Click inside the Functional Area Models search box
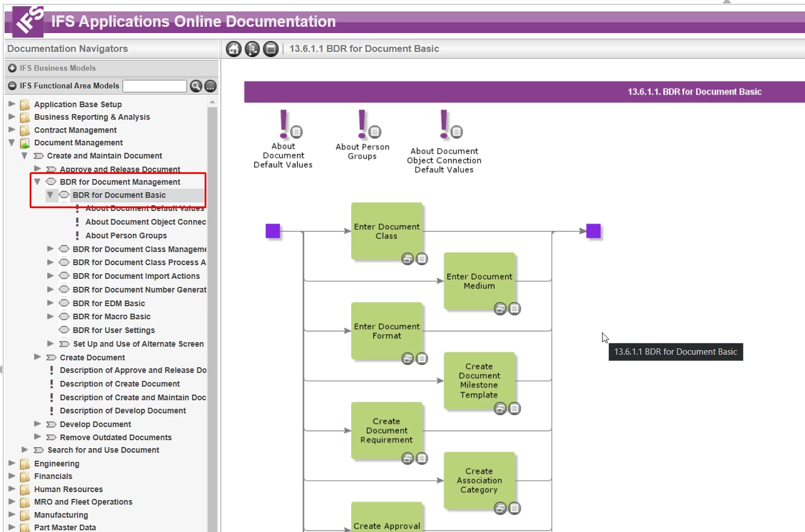The image size is (805, 532). point(154,86)
